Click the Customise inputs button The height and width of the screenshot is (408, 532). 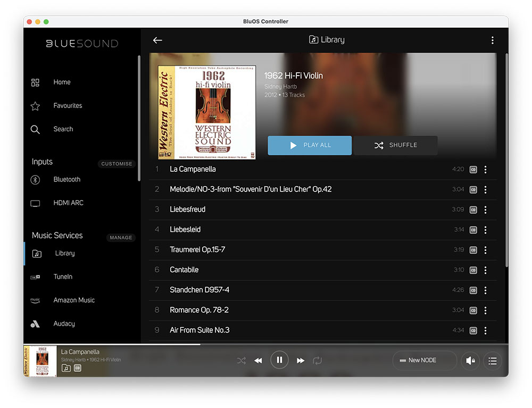pos(117,164)
